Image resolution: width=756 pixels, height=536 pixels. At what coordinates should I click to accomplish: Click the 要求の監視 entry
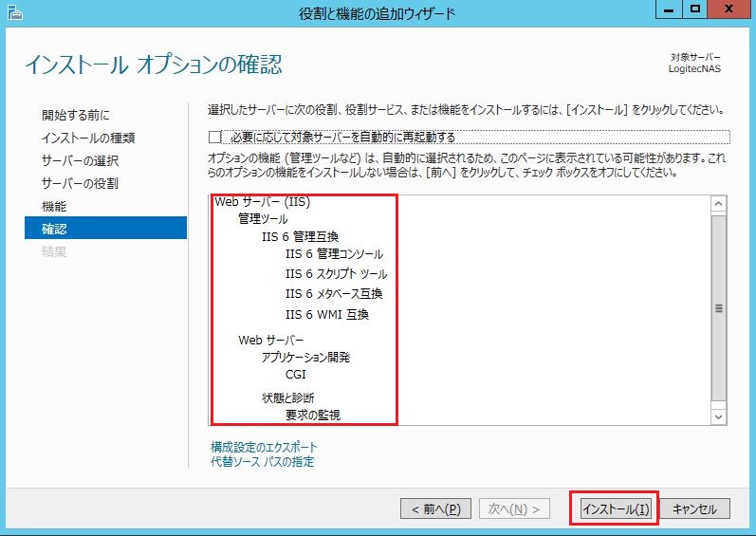pos(312,415)
